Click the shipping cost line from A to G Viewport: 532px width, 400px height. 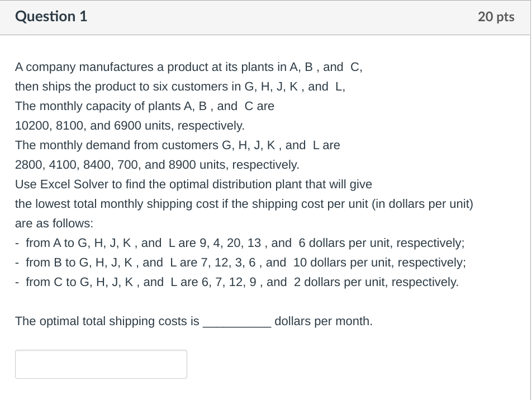240,243
